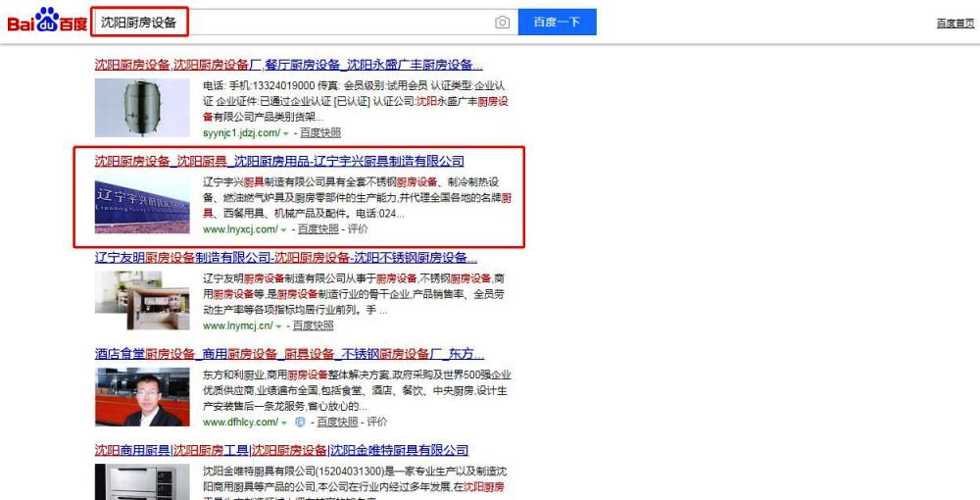980x500 pixels.
Task: Expand dropdown arrow next to www.lnyxcj.com
Action: point(283,230)
